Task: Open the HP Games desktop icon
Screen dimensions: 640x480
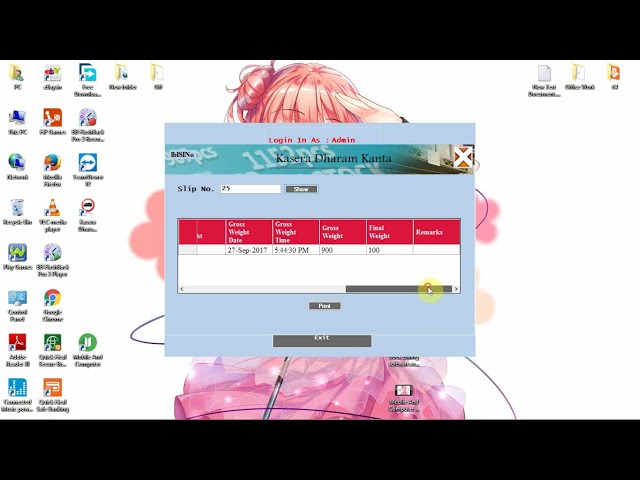Action: 53,122
